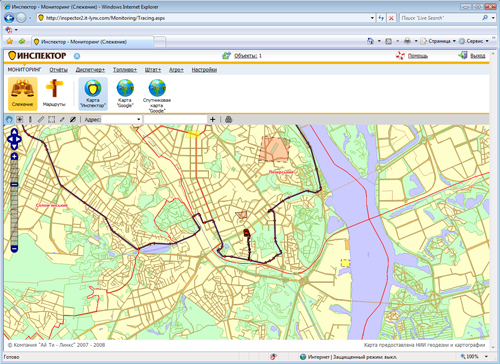Switch to Карта Google globe icon
The width and height of the screenshot is (500, 364).
click(x=125, y=94)
